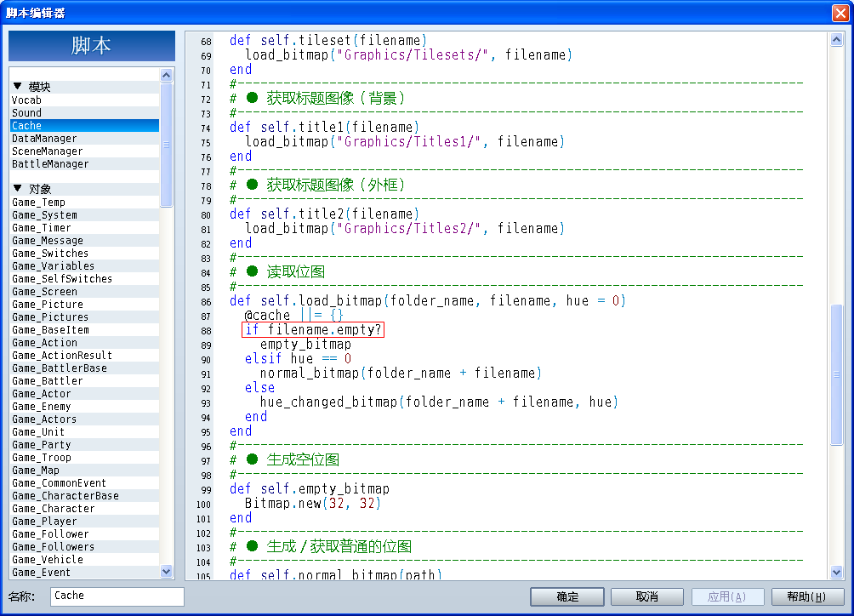
Task: Select Game_Temp in script list
Action: tap(84, 202)
